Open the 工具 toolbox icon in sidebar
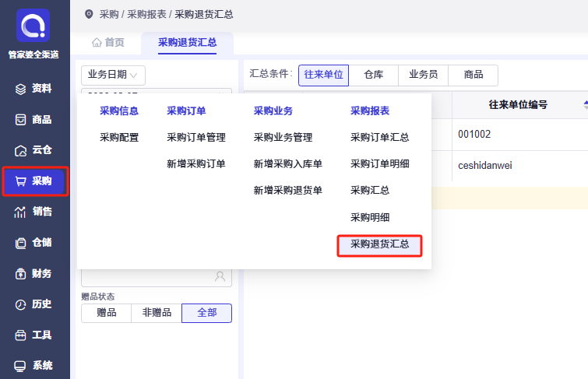 click(x=20, y=335)
